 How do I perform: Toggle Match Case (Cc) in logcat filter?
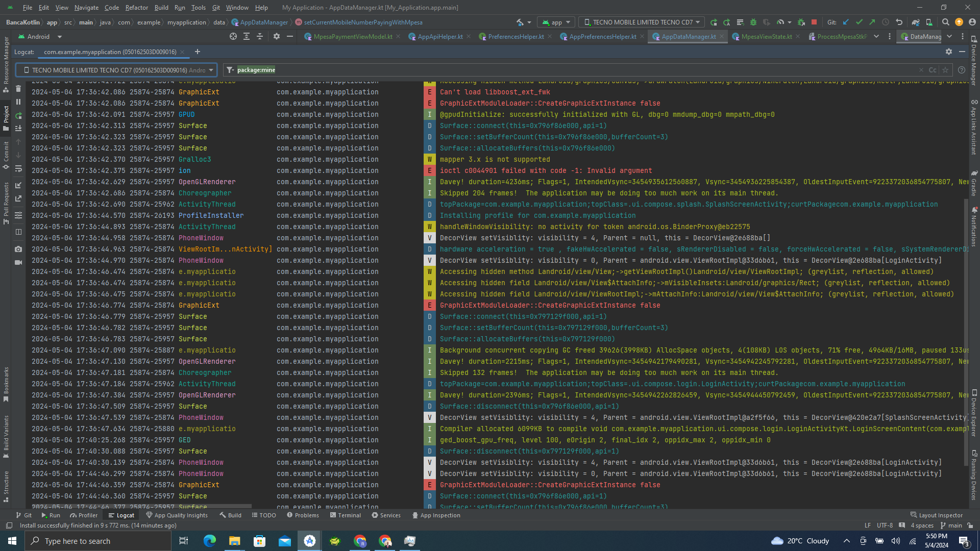click(933, 70)
